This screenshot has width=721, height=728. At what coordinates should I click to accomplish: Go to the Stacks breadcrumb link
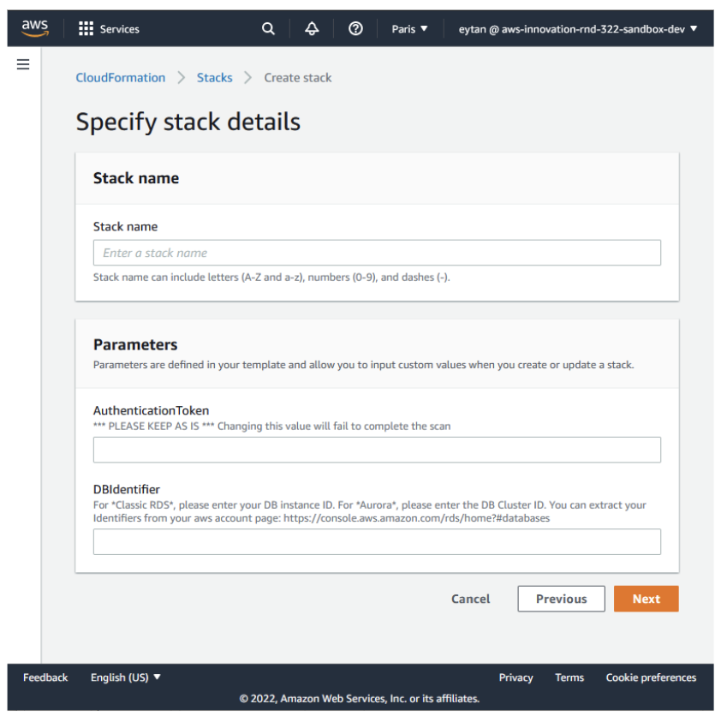coord(214,78)
